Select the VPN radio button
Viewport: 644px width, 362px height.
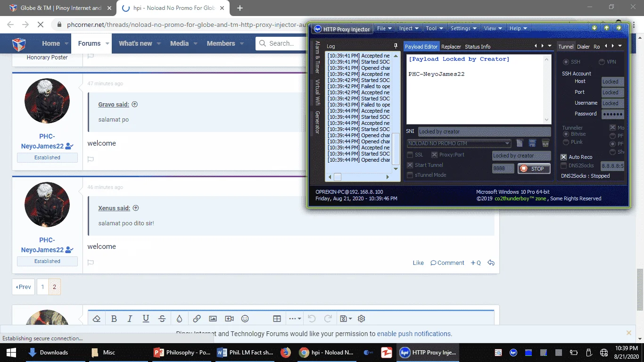(602, 62)
